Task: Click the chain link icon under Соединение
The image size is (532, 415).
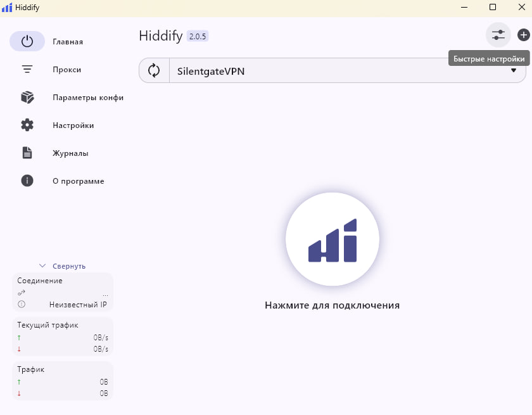Action: pyautogui.click(x=22, y=293)
